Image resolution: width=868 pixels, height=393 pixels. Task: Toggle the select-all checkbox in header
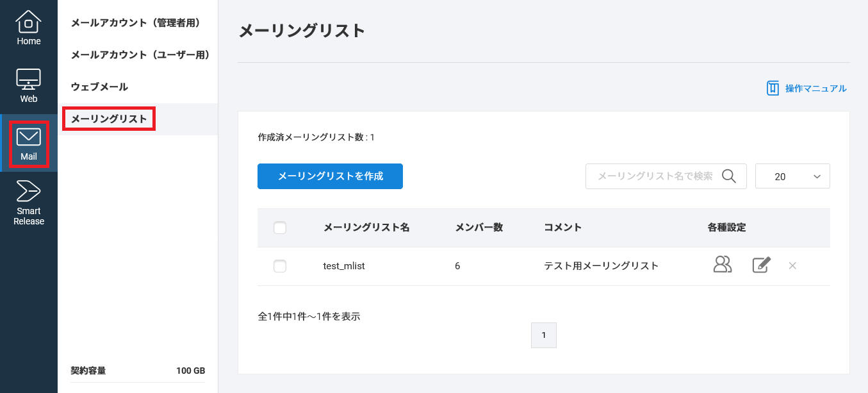coord(280,228)
